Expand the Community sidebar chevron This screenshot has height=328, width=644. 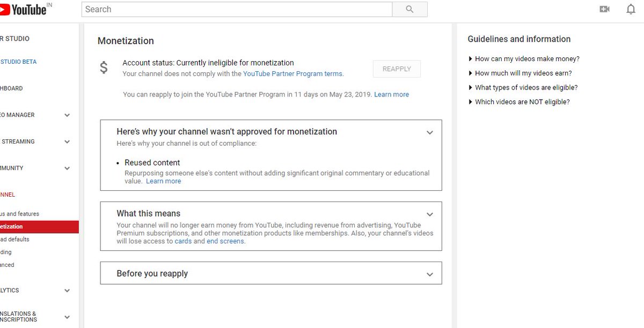pos(67,168)
